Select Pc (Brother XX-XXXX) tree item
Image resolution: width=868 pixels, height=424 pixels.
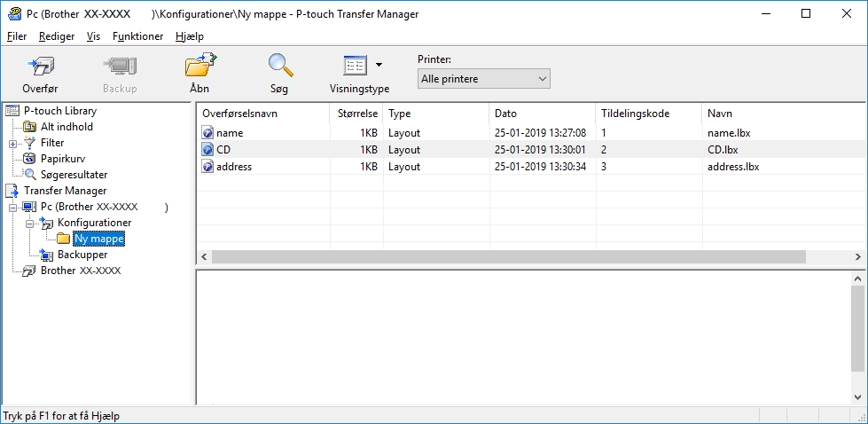click(x=104, y=207)
